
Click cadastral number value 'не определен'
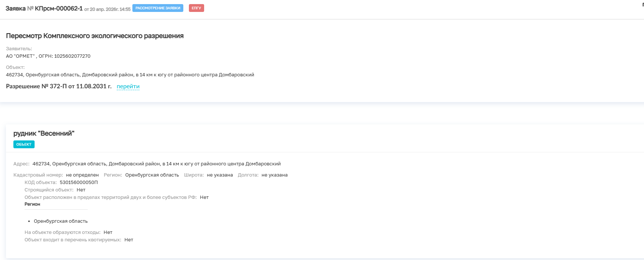82,175
